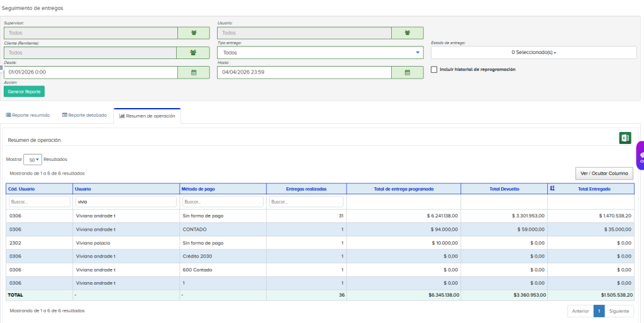Click the Hasta date field
Screen dimensions: 644x323
(304, 72)
